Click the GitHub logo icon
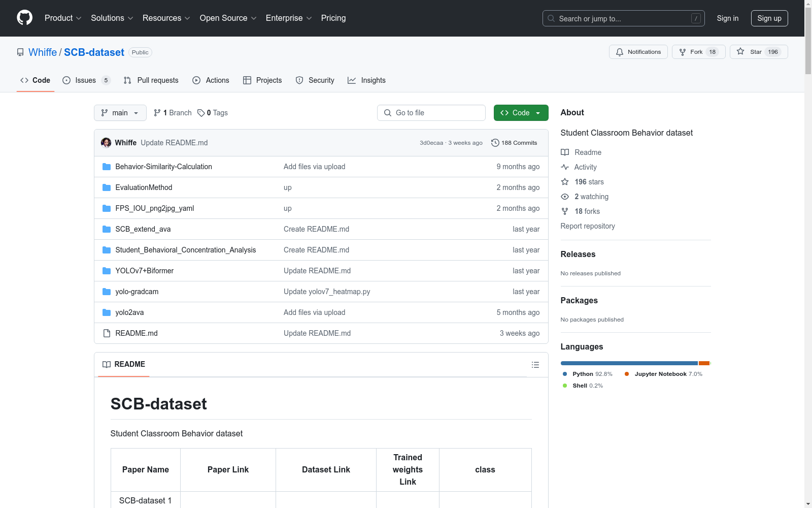The image size is (812, 508). pyautogui.click(x=24, y=18)
